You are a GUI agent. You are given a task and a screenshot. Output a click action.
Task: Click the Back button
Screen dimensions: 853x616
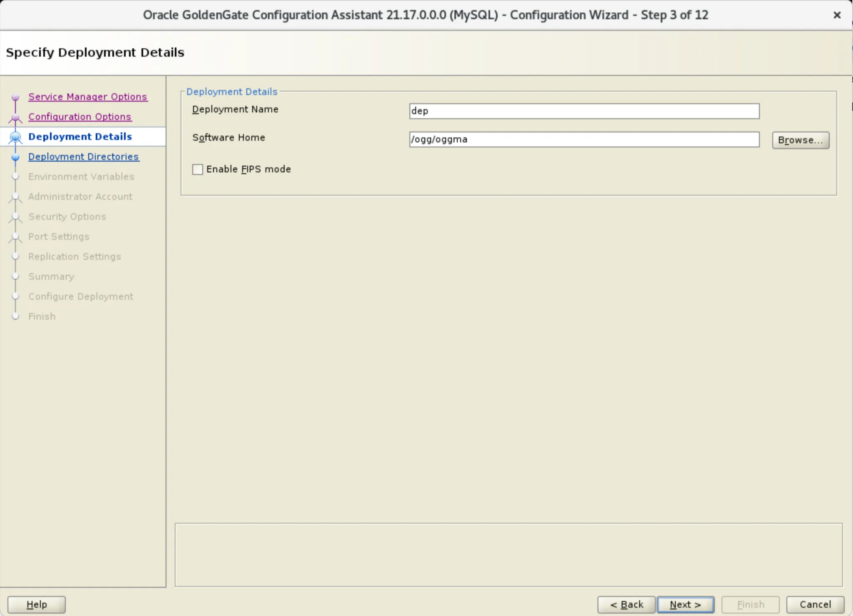pyautogui.click(x=626, y=604)
